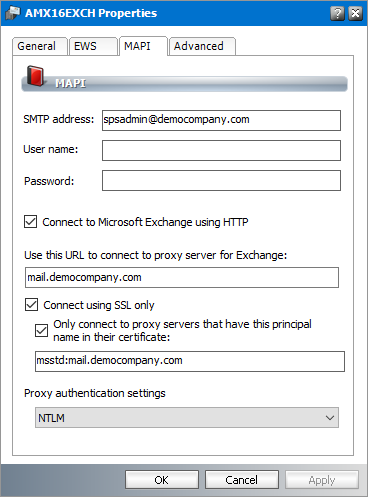Focus the proxy server URL field
Screen dimensions: 368x497
tap(182, 277)
